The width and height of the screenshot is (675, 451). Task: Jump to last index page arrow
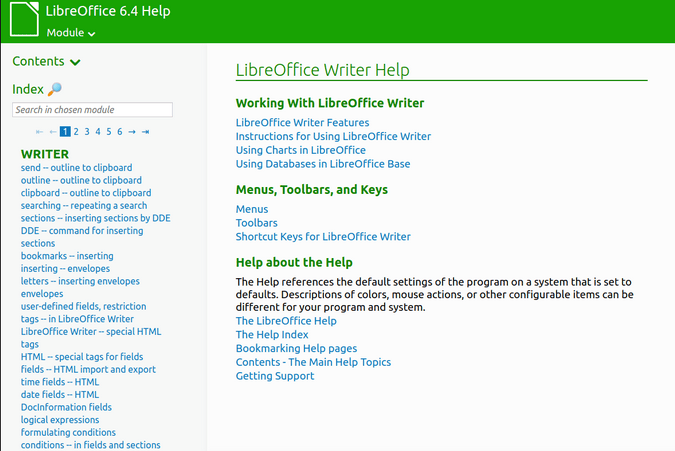[145, 132]
